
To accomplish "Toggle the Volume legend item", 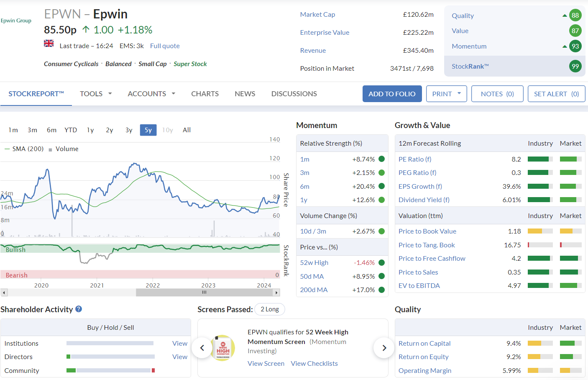I will (x=64, y=149).
